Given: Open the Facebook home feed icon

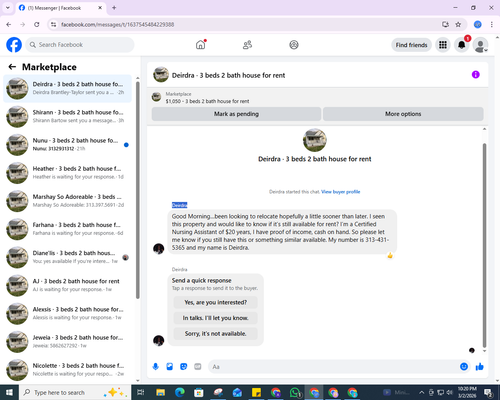Looking at the screenshot, I should pos(201,45).
